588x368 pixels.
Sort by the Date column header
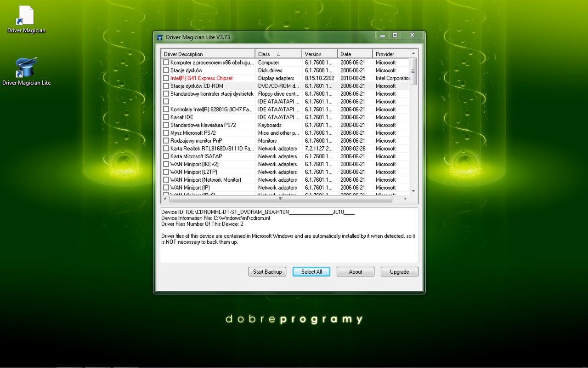pyautogui.click(x=355, y=54)
